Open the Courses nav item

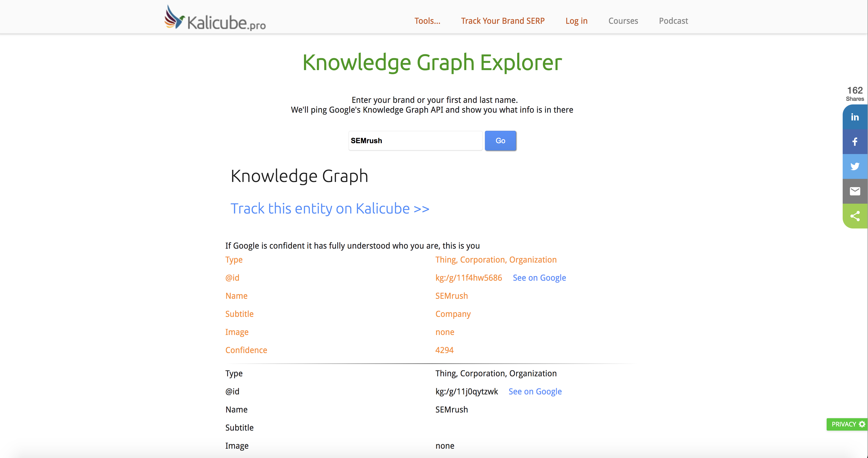point(623,21)
